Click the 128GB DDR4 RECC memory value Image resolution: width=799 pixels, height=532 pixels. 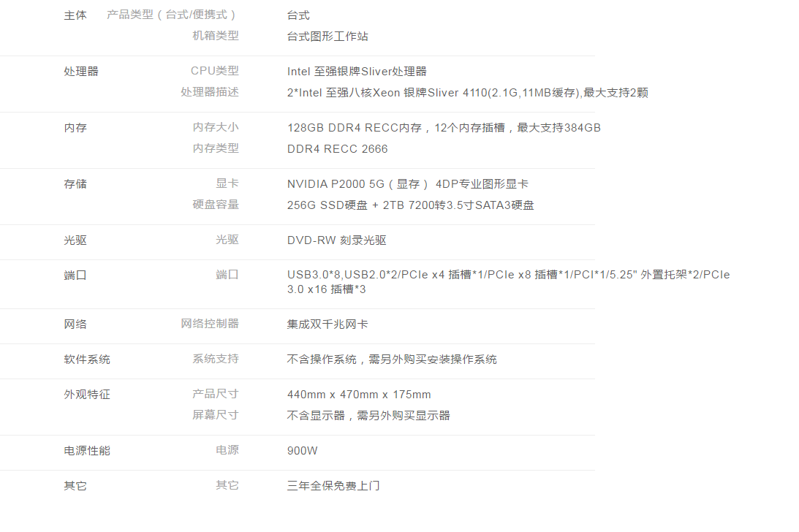point(444,128)
